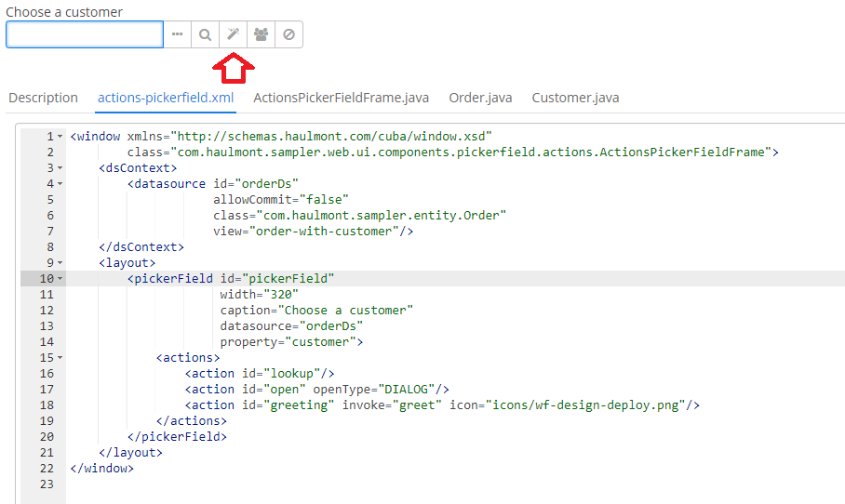
Task: Click the 'Choose a customer' caption label
Action: (x=64, y=12)
